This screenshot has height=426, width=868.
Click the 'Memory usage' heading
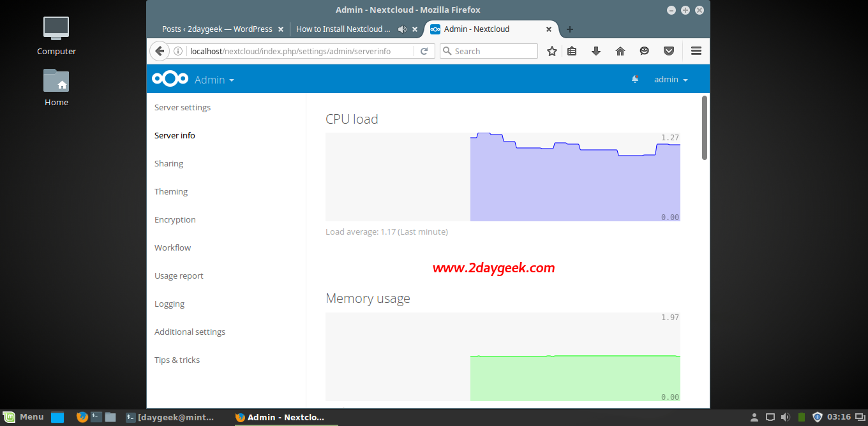coord(368,298)
